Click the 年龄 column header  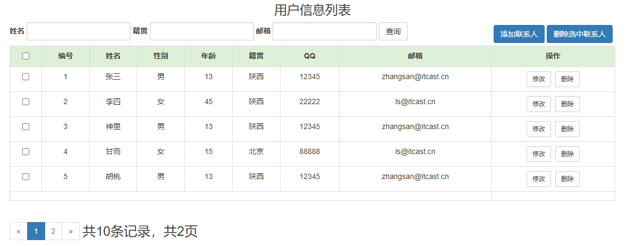pyautogui.click(x=208, y=56)
